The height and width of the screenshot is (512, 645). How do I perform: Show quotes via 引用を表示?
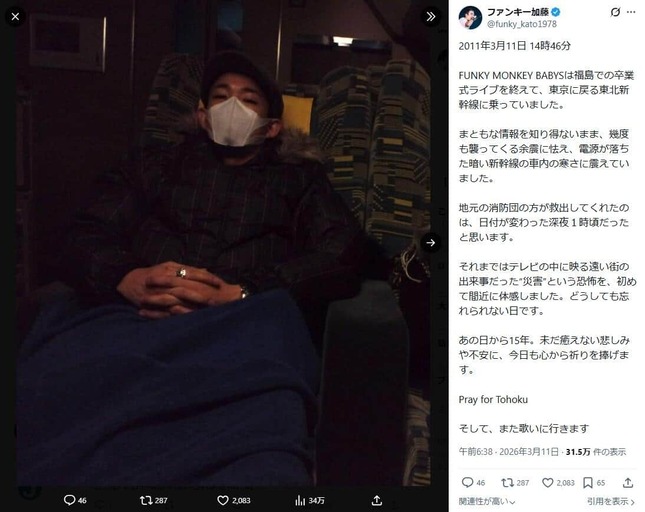(x=610, y=502)
